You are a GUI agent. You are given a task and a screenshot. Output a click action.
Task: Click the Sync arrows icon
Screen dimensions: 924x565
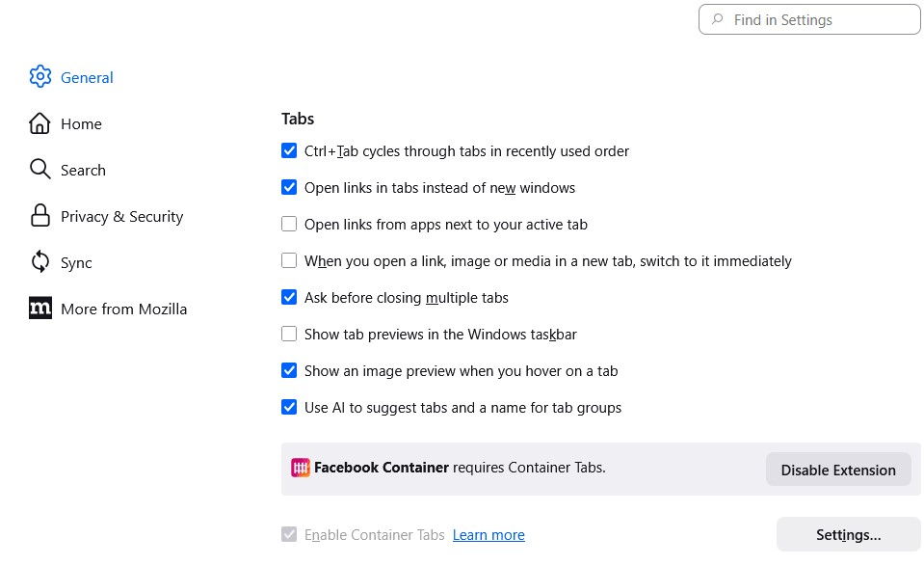[x=40, y=262]
